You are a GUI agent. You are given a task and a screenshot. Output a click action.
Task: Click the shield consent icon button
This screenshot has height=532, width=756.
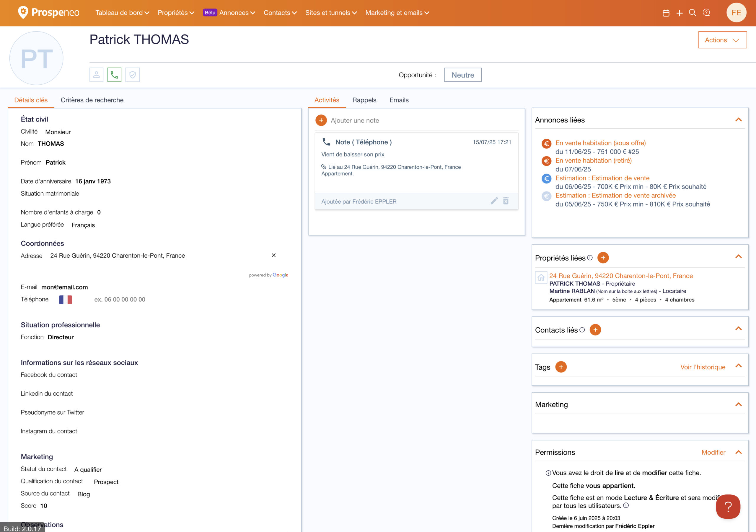point(132,75)
